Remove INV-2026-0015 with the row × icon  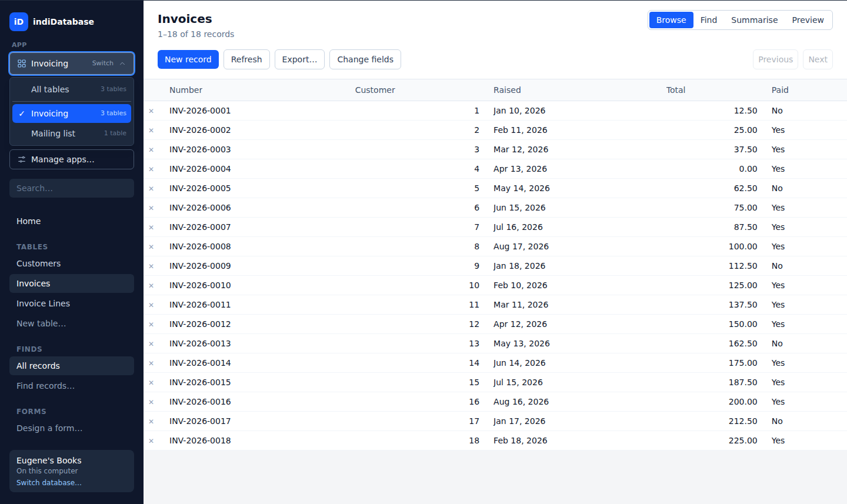click(x=151, y=383)
